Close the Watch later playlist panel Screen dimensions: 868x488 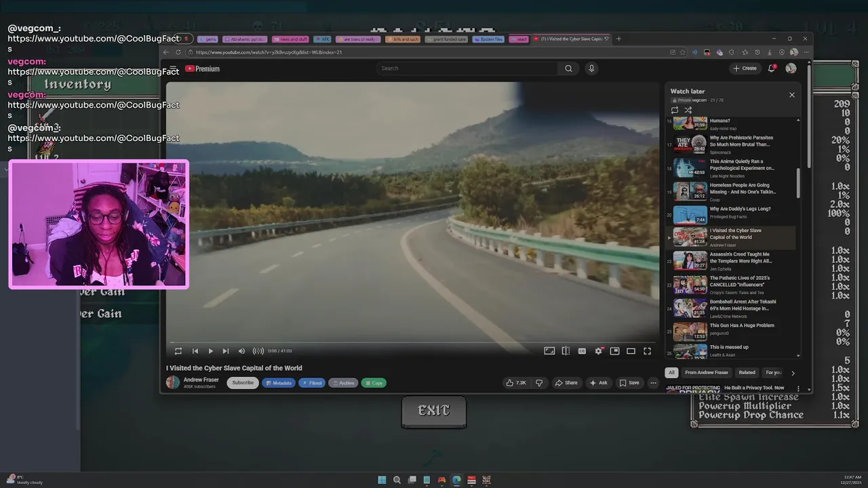[x=791, y=95]
